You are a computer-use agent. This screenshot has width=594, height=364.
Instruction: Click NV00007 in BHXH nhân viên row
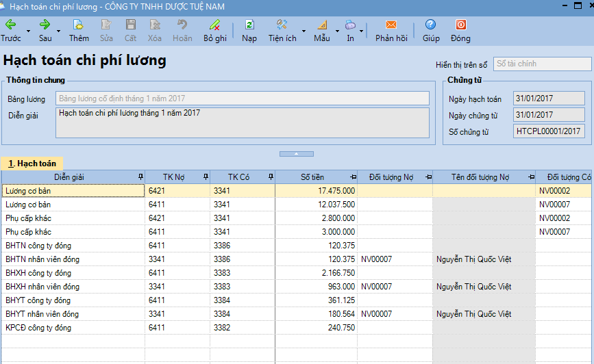395,287
